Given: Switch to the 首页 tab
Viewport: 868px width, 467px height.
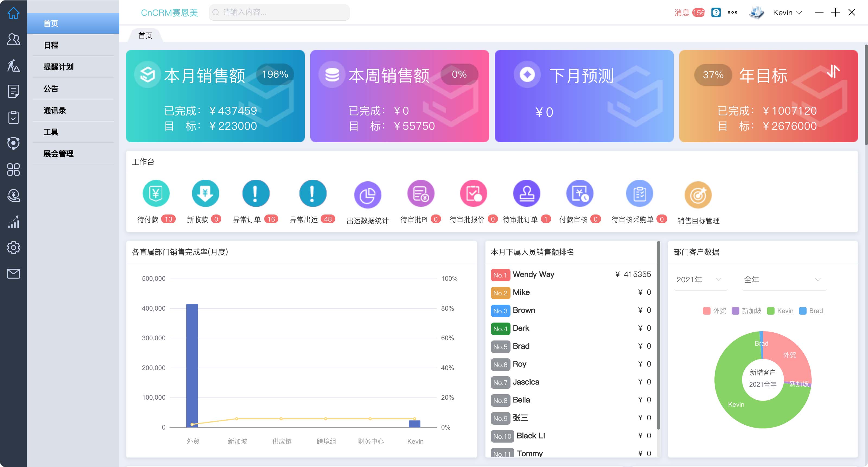Looking at the screenshot, I should tap(145, 35).
